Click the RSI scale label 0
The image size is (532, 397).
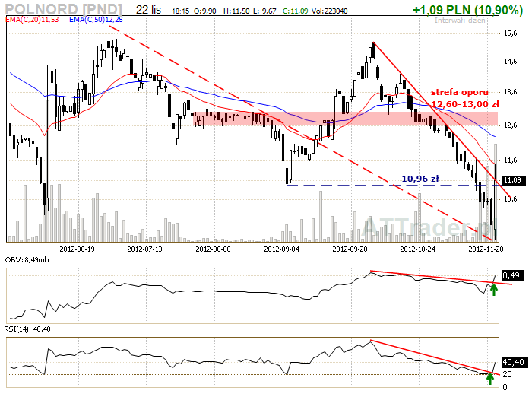(x=505, y=387)
